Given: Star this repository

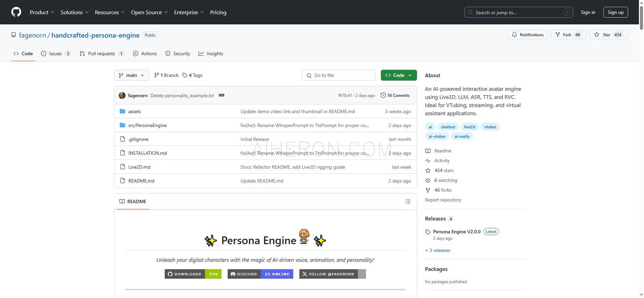Looking at the screenshot, I should click(609, 35).
